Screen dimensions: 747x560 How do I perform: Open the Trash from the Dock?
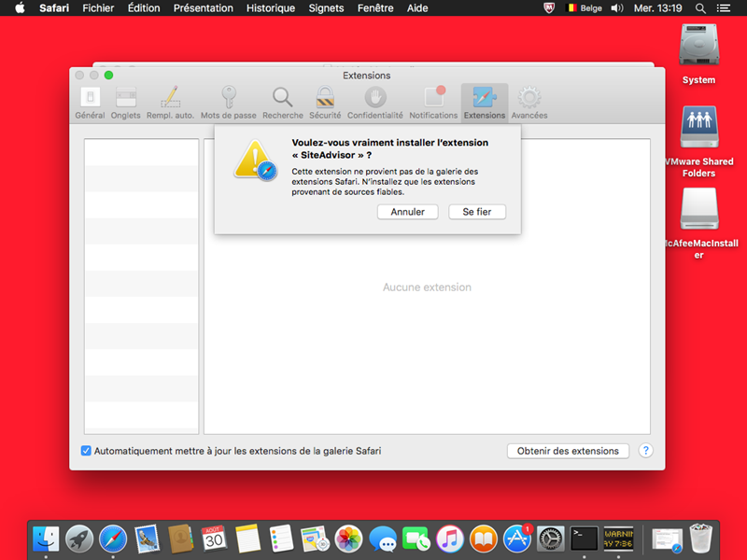coord(701,539)
